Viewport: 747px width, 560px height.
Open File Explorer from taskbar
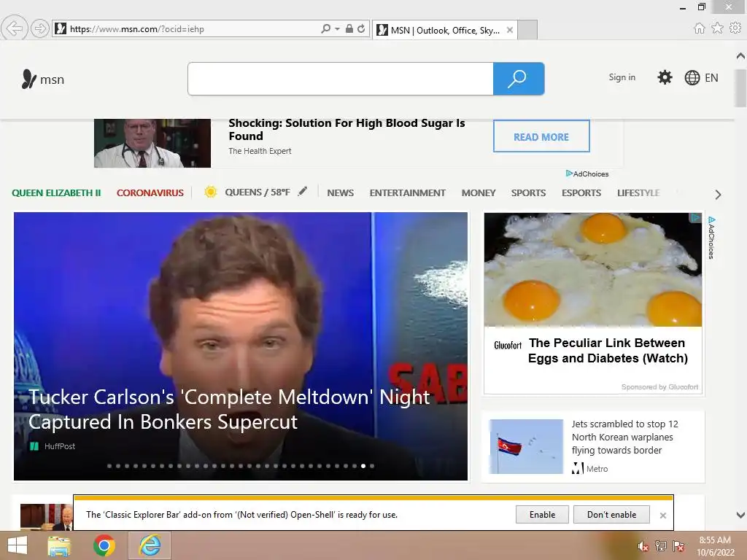[59, 545]
